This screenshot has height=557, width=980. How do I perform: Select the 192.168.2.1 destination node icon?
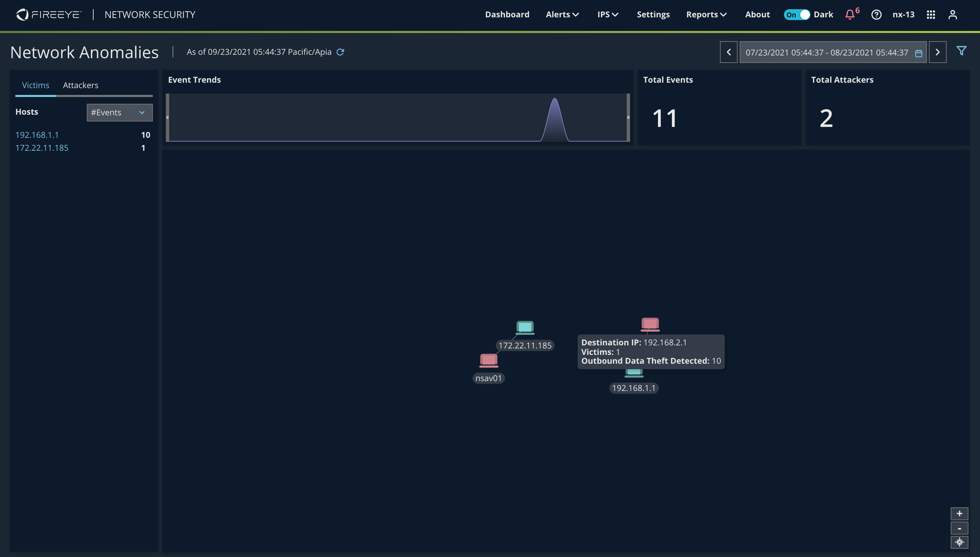point(650,325)
